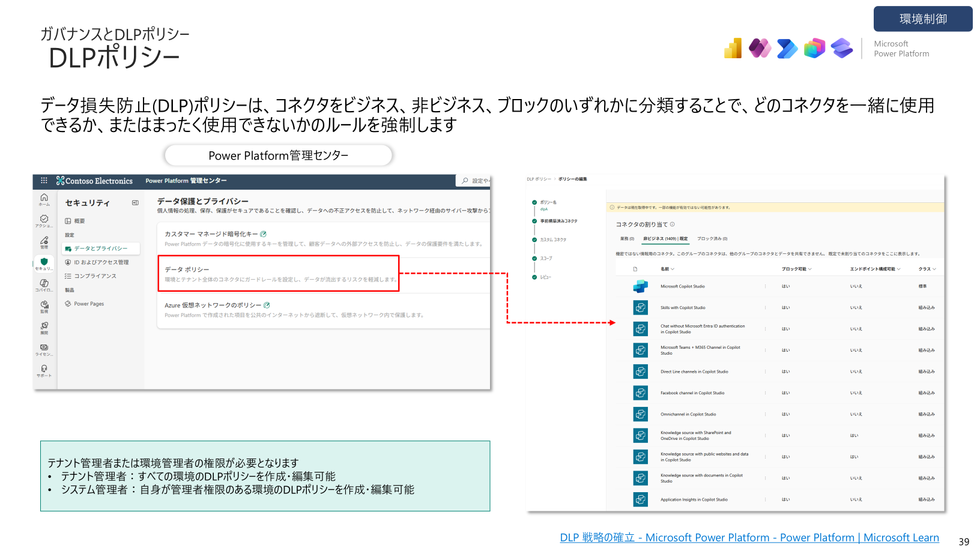Click DLP ポリシー breadcrumb link
Viewport: 980px width, 551px height.
539,179
